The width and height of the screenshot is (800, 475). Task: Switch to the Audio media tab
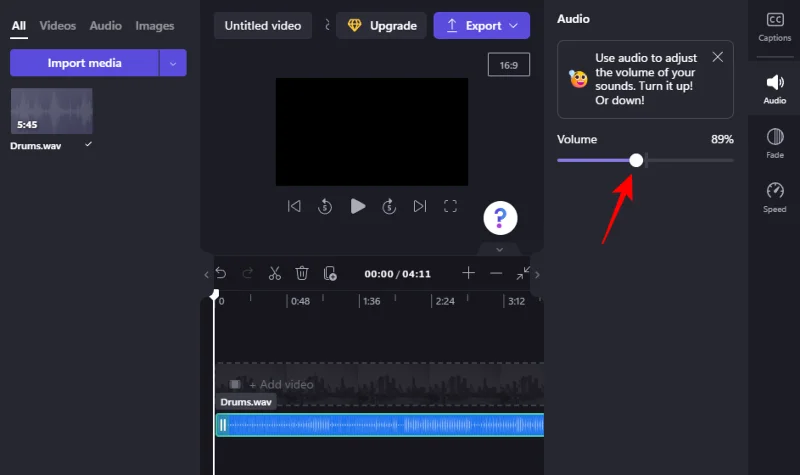(106, 26)
